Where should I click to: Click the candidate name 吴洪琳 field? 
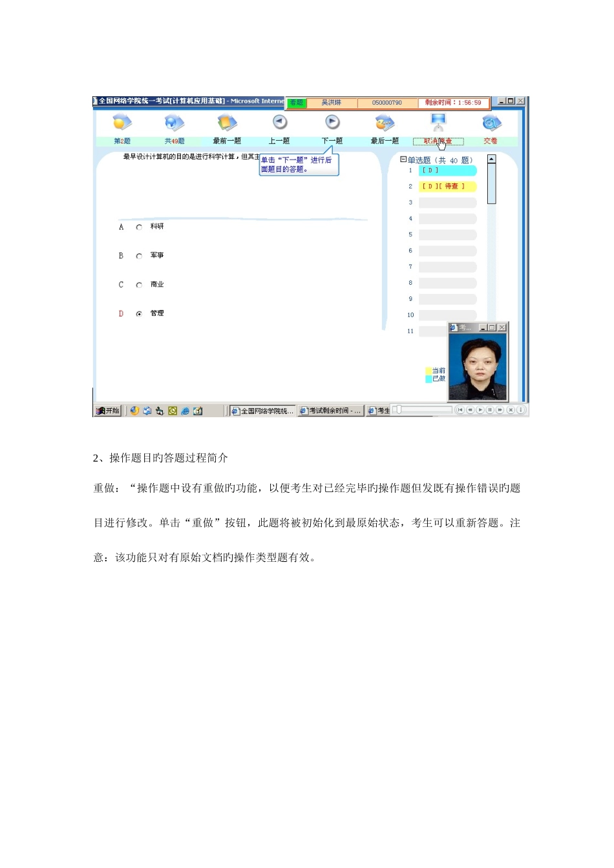(x=332, y=103)
